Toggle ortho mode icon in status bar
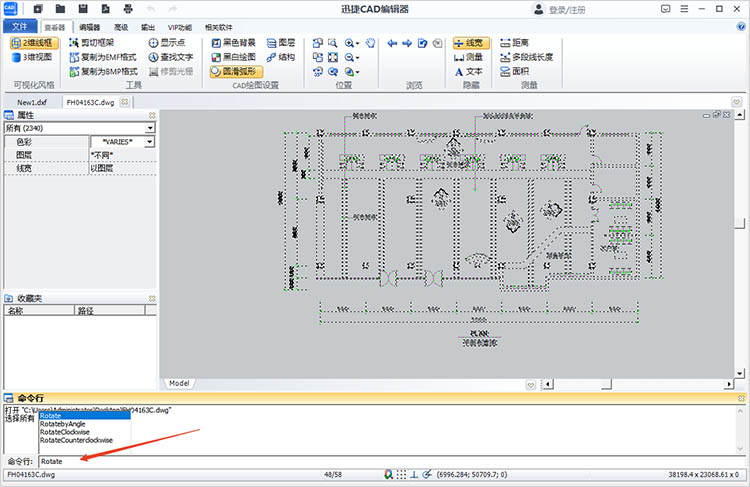This screenshot has height=487, width=750. click(414, 475)
